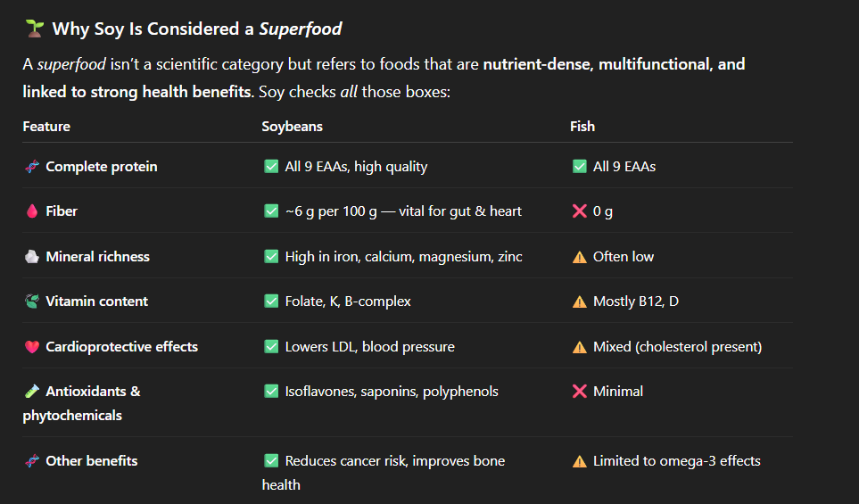Click the green checkmark in Fish protein cell

[x=579, y=167]
